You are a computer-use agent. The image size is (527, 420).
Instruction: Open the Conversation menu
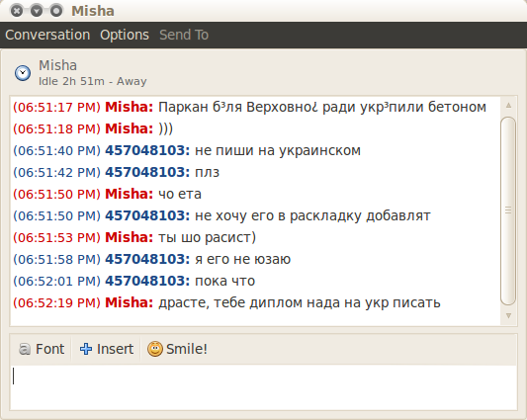pyautogui.click(x=47, y=35)
